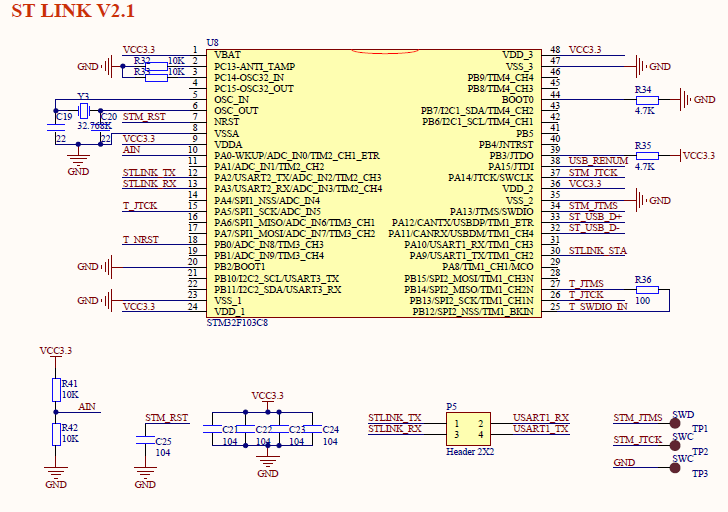Select the P5 header 2X2 box
The image size is (728, 512).
[x=468, y=429]
